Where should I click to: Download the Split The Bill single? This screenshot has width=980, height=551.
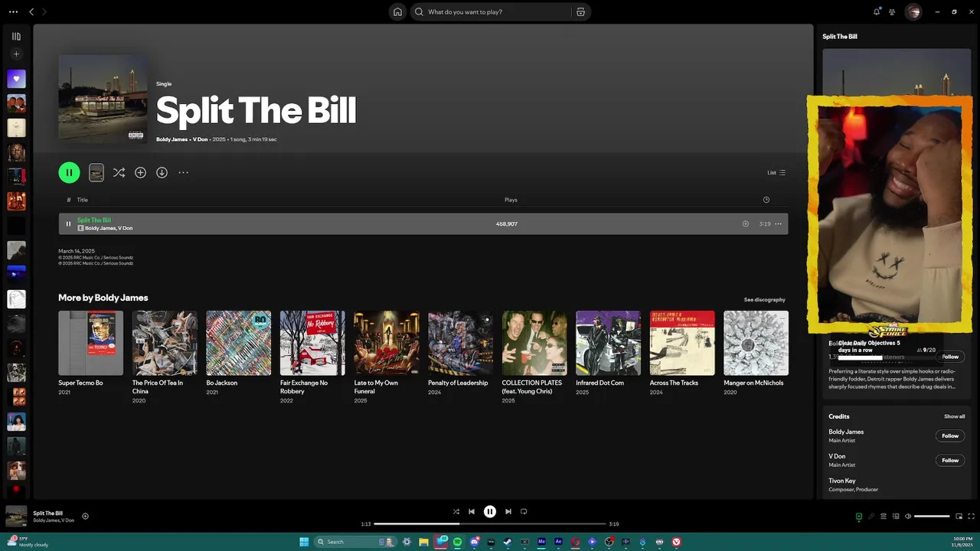point(162,173)
